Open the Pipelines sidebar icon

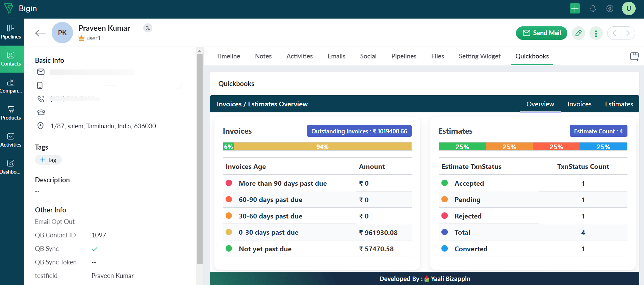(11, 32)
